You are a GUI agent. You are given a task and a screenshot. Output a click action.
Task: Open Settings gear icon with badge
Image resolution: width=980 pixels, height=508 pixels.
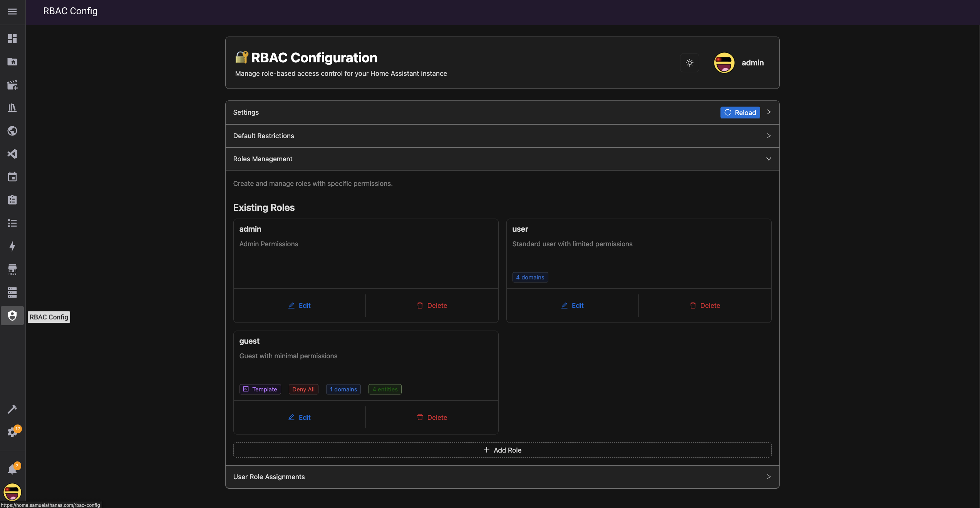pos(12,432)
